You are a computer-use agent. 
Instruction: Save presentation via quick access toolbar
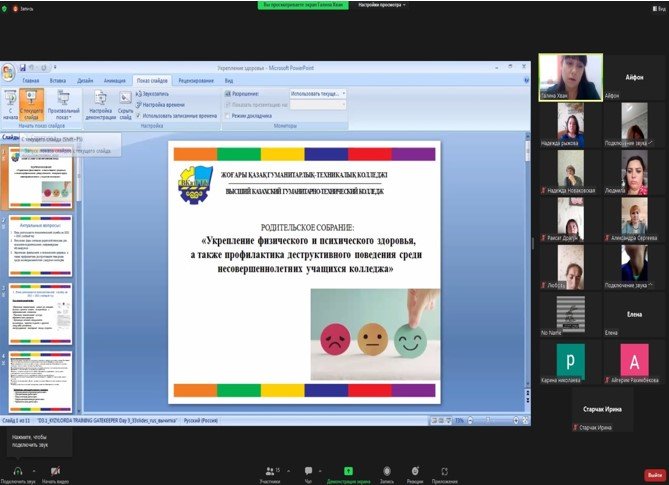(23, 67)
